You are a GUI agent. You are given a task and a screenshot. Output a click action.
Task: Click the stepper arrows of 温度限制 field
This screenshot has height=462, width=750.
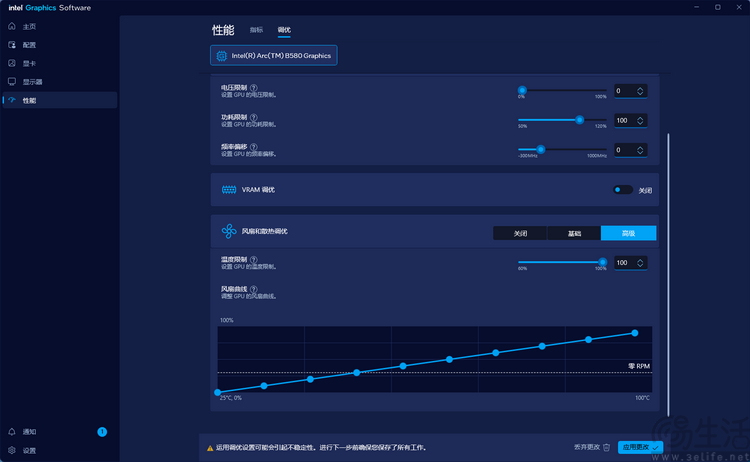pos(640,263)
